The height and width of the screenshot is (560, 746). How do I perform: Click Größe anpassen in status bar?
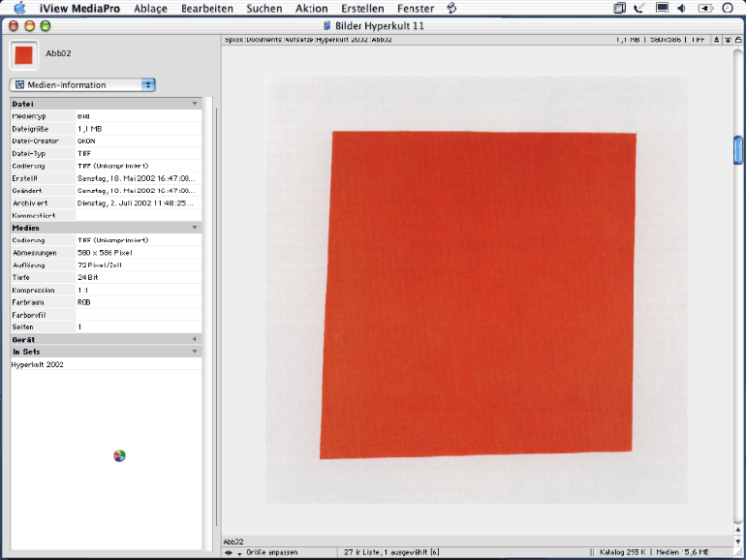point(272,552)
